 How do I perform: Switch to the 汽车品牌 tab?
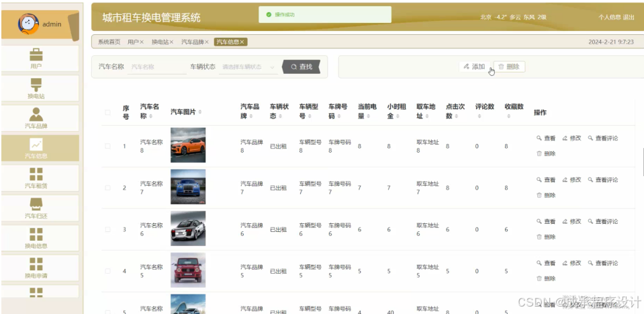point(193,42)
